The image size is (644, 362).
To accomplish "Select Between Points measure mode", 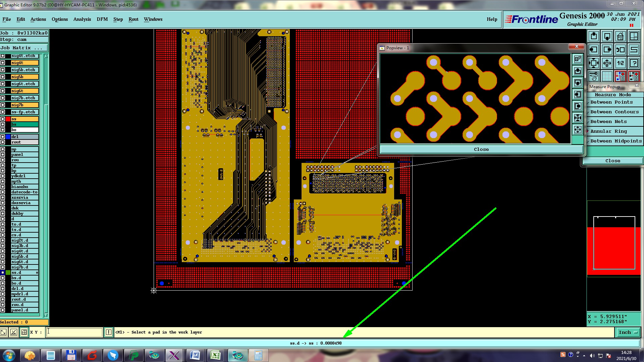I will tap(611, 102).
